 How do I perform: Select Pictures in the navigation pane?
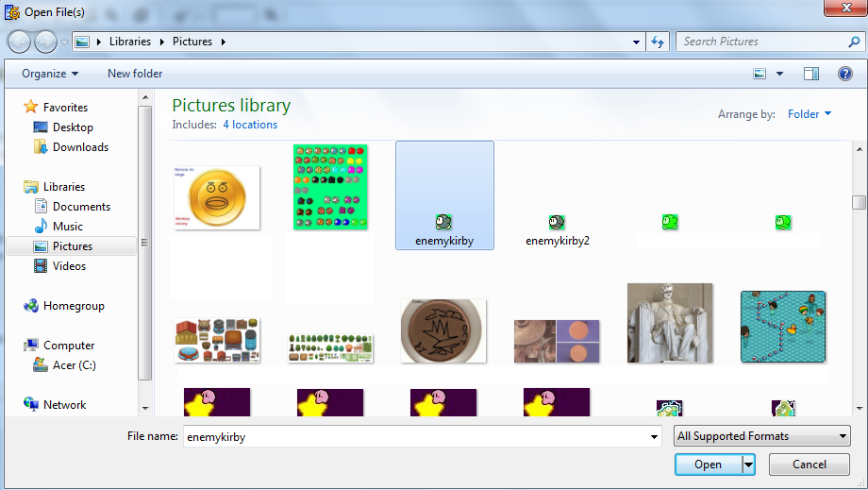point(71,246)
